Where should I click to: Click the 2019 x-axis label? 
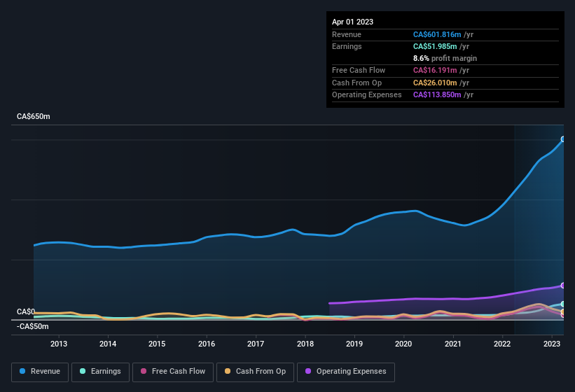[354, 344]
